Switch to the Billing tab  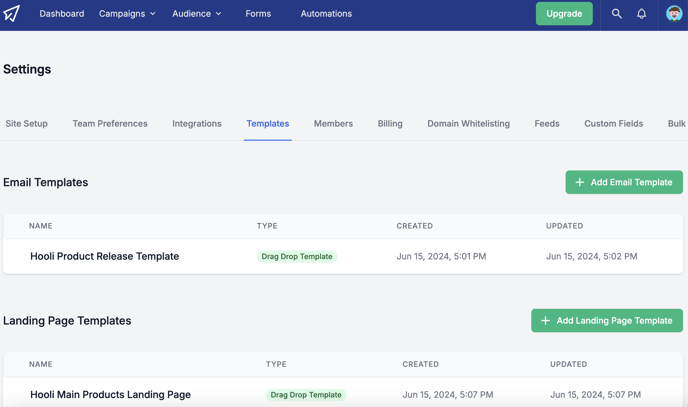390,124
